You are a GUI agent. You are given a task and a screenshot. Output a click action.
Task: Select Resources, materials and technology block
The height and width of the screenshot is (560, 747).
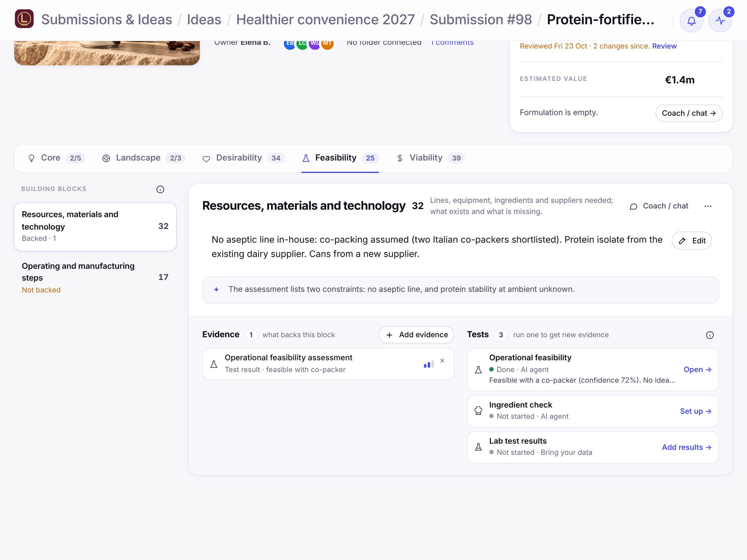click(x=95, y=226)
